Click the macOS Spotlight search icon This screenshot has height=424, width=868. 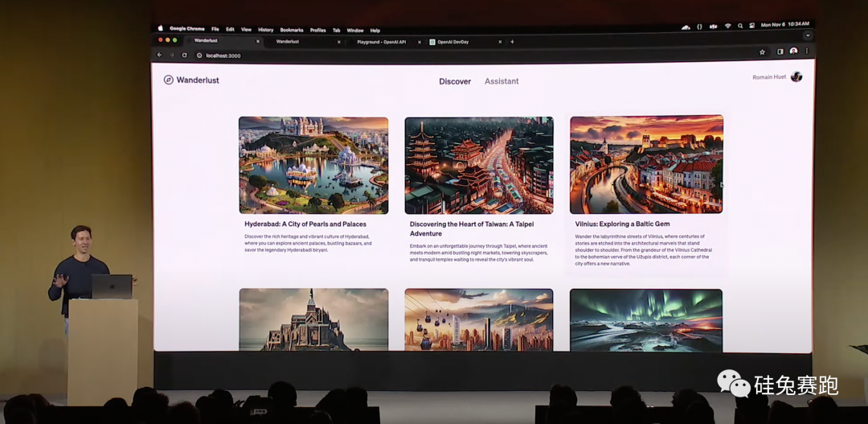[x=739, y=26]
